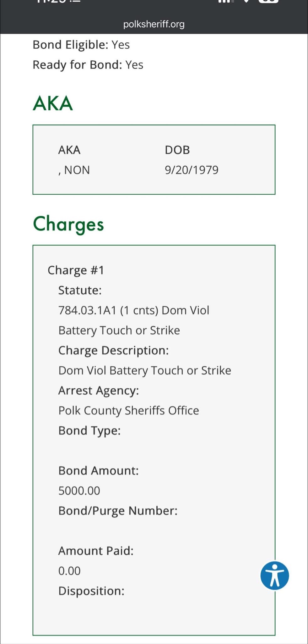The width and height of the screenshot is (308, 644).
Task: Click the date of birth 9/20/1979
Action: pyautogui.click(x=192, y=170)
